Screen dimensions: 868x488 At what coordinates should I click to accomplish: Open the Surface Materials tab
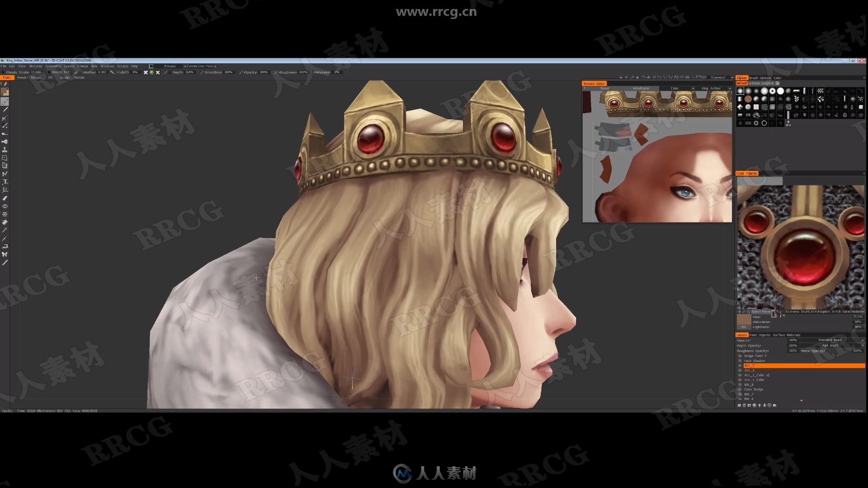[x=787, y=335]
